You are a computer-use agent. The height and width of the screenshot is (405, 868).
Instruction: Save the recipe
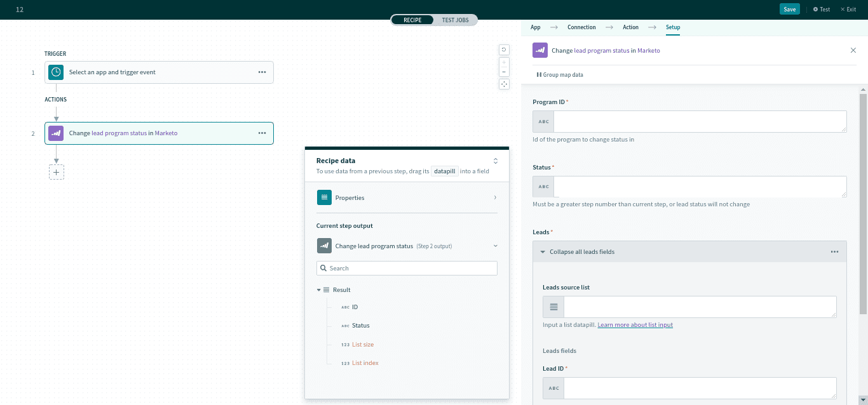coord(789,10)
